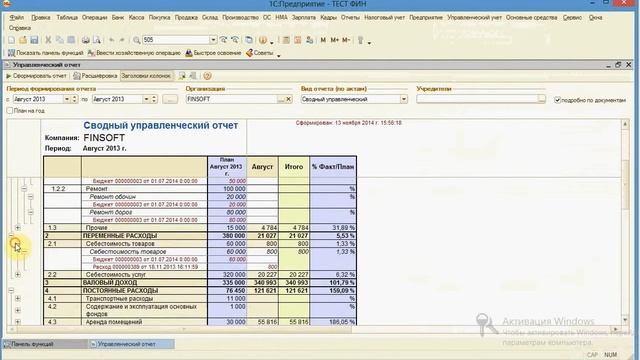Viewport: 640px width, 360px height.
Task: Click the % Факт/План column header
Action: pyautogui.click(x=333, y=167)
